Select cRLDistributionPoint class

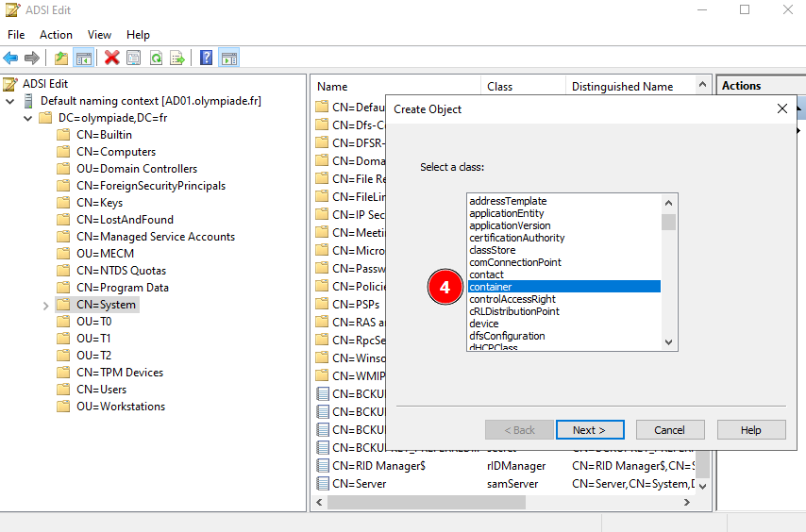[x=563, y=311]
